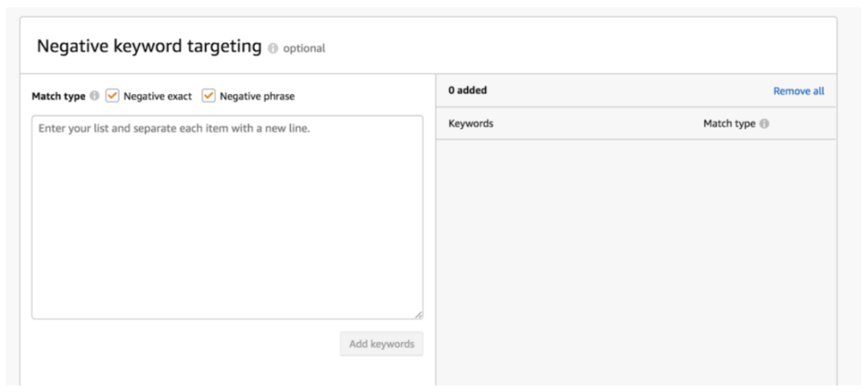Viewport: 868px width, 392px height.
Task: Click the "optional" label beside the heading
Action: pos(304,48)
